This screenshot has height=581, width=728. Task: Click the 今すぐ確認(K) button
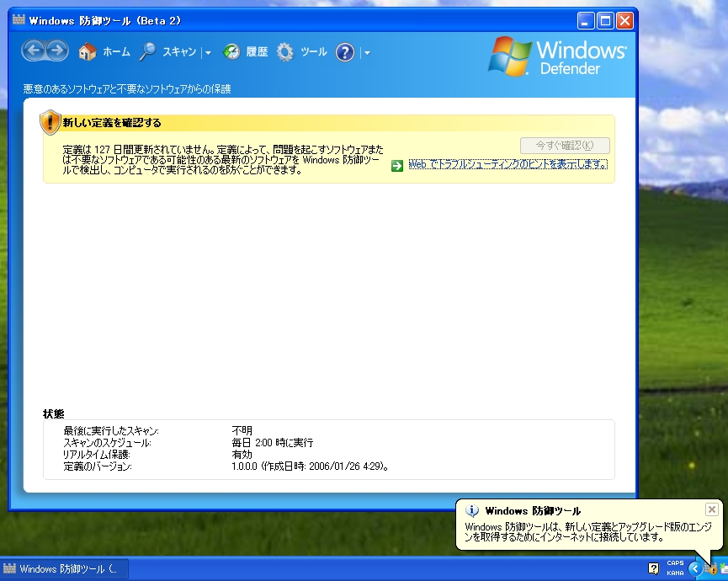click(x=565, y=146)
